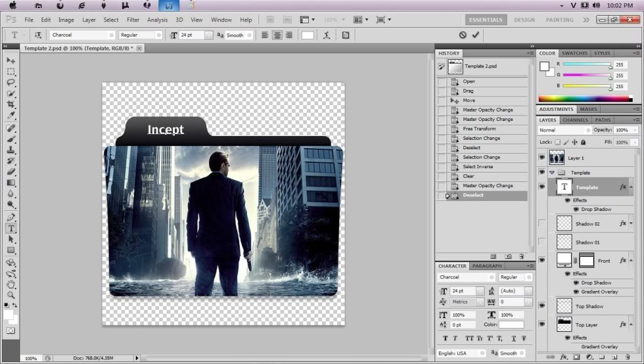The height and width of the screenshot is (364, 644).
Task: Collapse the Template layer group
Action: click(x=552, y=173)
